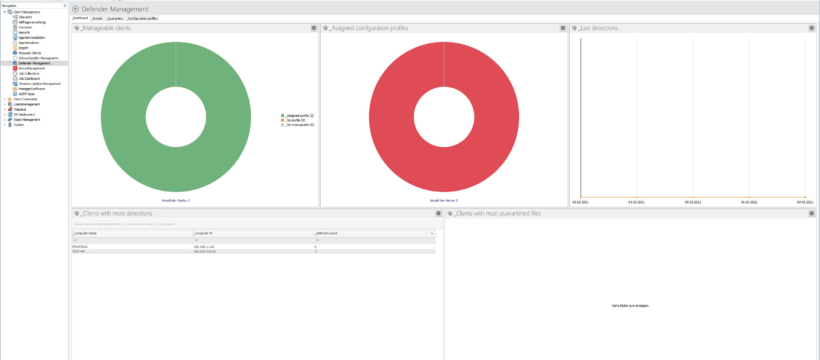Click the back arrow beside Defender Management title
The image size is (820, 360).
coord(75,9)
